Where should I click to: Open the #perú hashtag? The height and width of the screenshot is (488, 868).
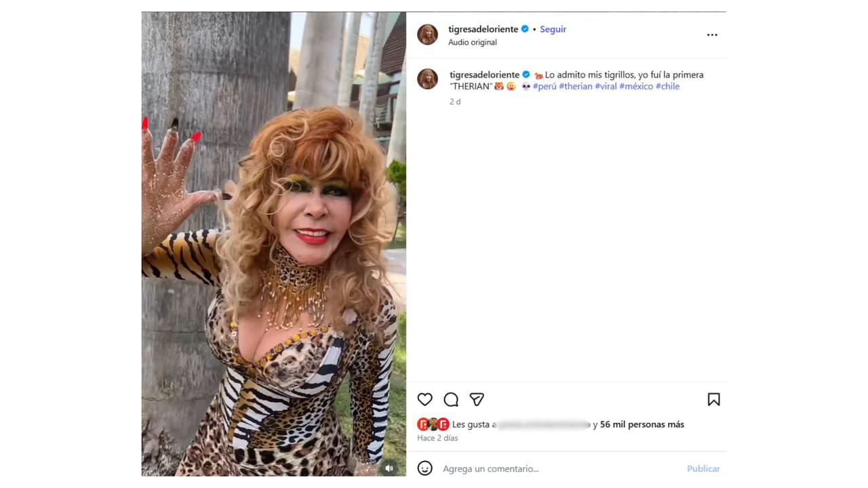(545, 86)
